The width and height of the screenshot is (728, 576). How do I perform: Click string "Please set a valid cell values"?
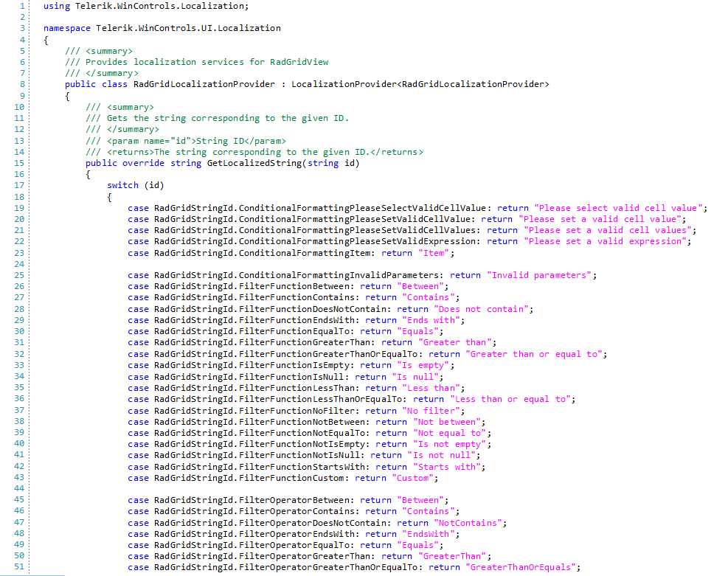[x=607, y=230]
